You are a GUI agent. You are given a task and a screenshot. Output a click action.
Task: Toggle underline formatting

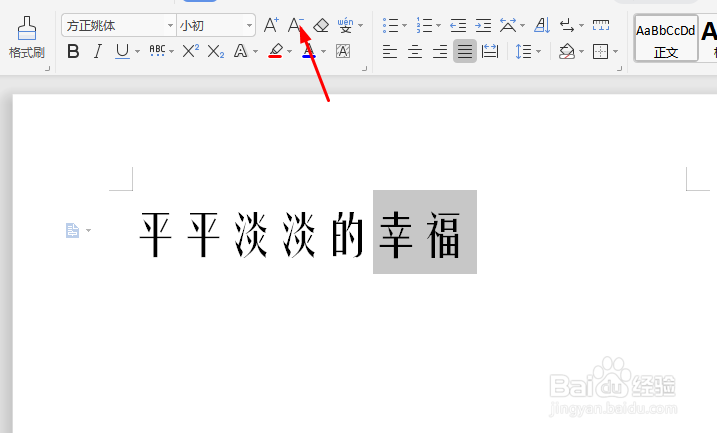(122, 51)
